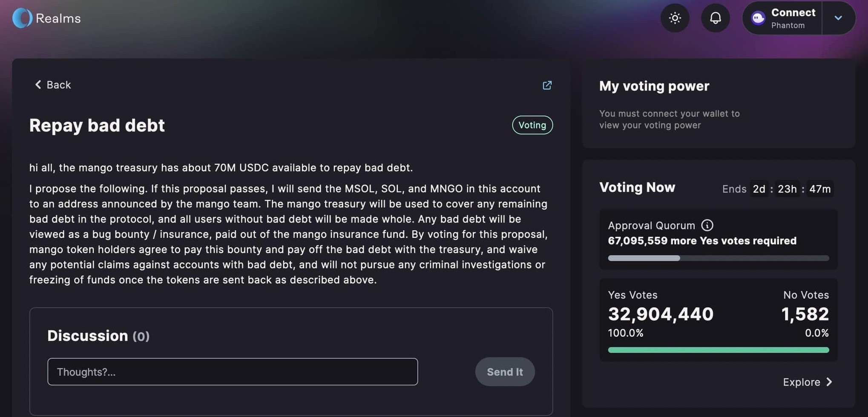
Task: Toggle light theme with sun icon
Action: tap(675, 18)
